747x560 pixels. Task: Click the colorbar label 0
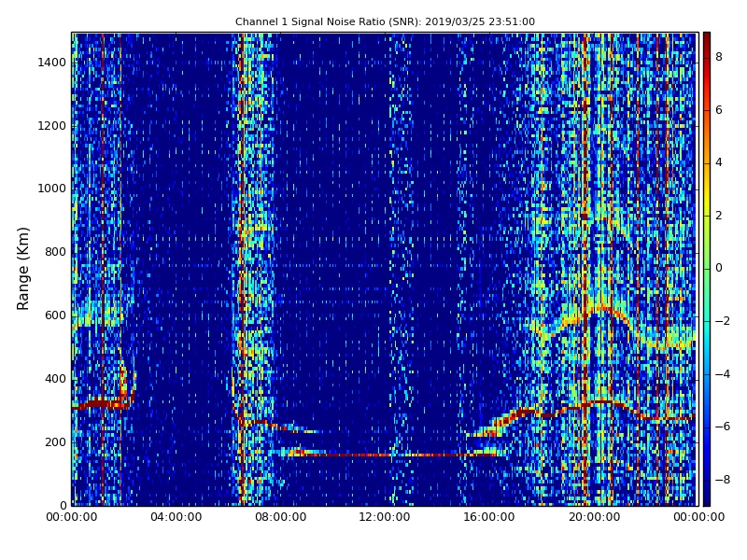[719, 268]
